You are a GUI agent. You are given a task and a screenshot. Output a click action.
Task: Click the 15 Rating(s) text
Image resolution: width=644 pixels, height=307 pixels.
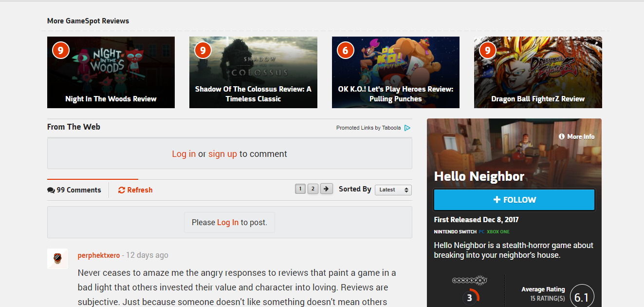click(548, 298)
